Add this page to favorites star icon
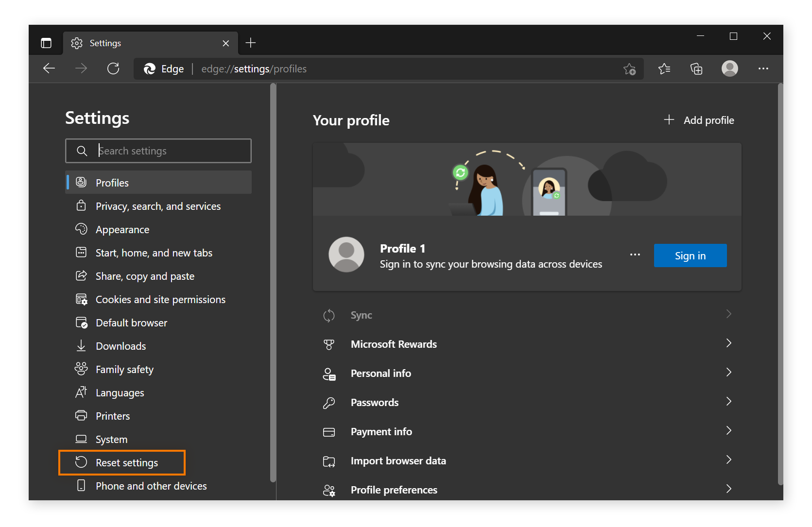The height and width of the screenshot is (527, 812). (x=629, y=69)
